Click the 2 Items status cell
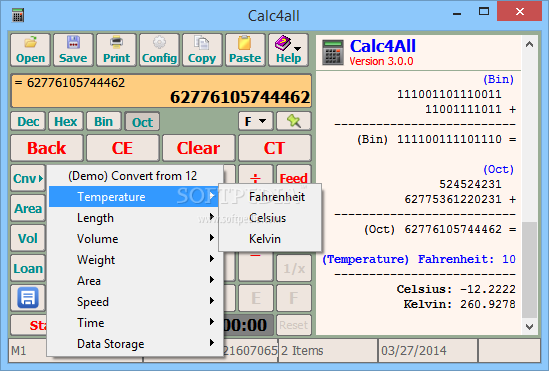Screen dimensions: 549x371 point(328,350)
